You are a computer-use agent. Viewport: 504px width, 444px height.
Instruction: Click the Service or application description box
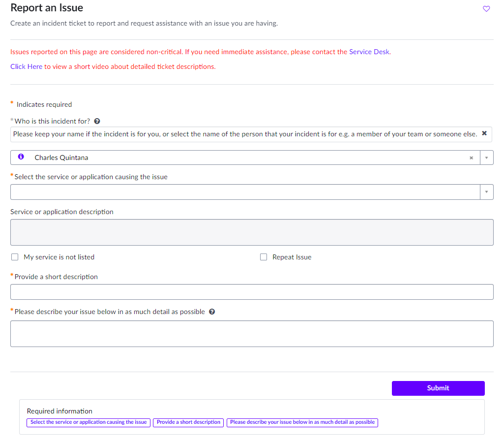click(x=252, y=232)
